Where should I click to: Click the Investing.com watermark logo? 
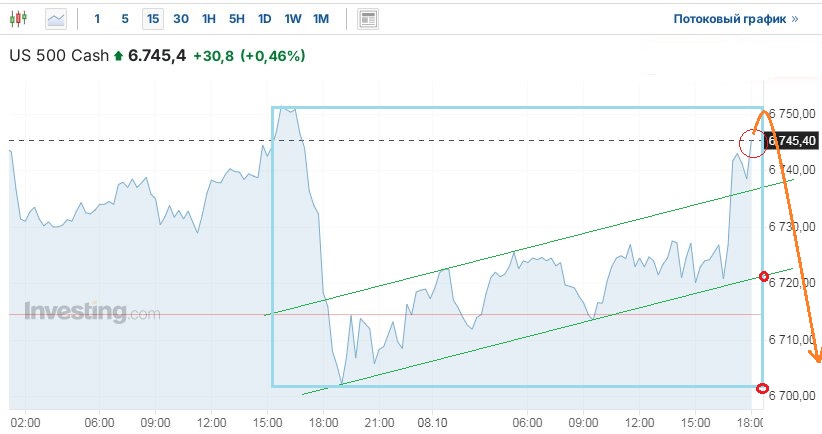(x=92, y=312)
